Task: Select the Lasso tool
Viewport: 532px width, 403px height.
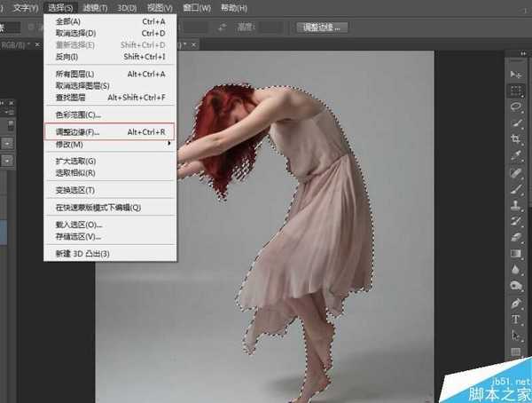Action: click(x=516, y=107)
